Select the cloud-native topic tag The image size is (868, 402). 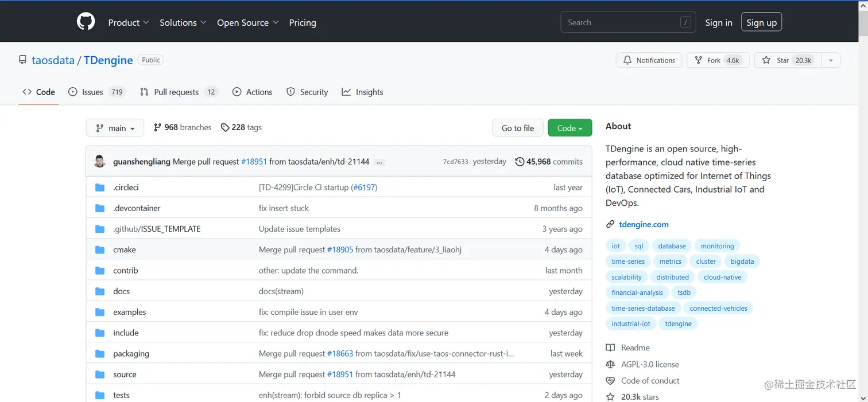click(x=722, y=277)
